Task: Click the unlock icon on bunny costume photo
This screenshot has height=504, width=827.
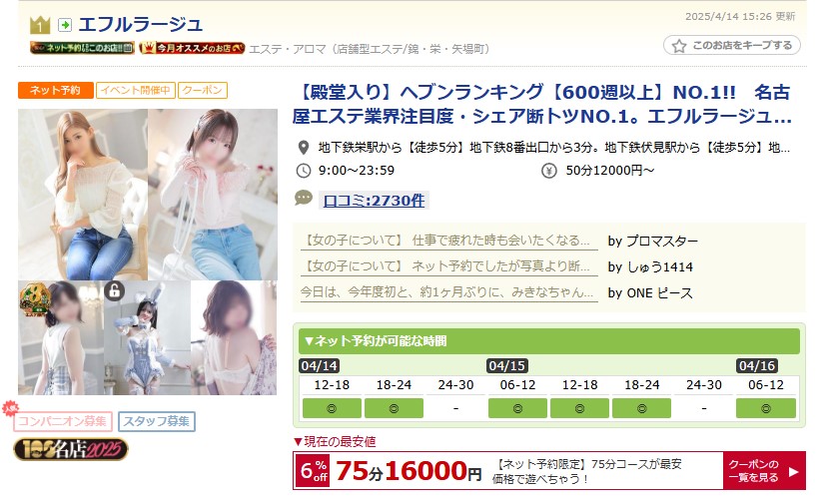Action: pos(115,290)
